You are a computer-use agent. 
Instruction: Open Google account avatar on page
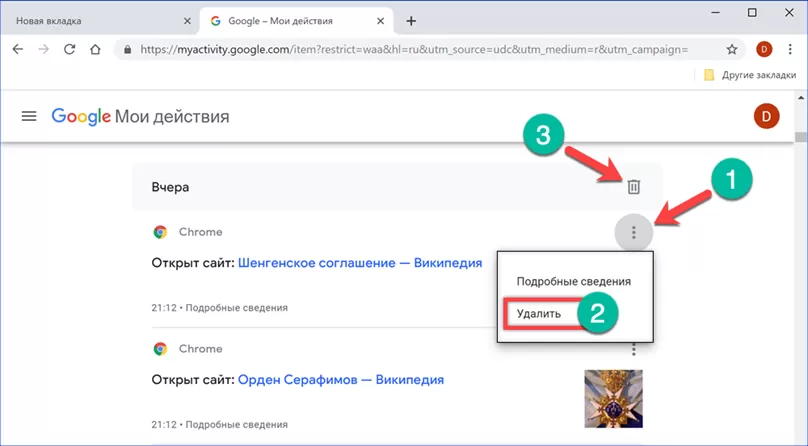765,116
